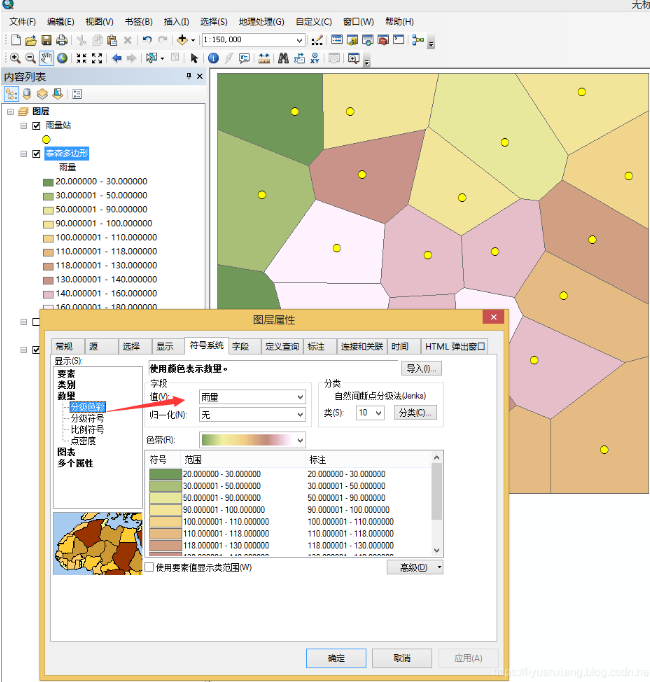650x682 pixels.
Task: Open the Catalog window icon
Action: click(x=352, y=40)
